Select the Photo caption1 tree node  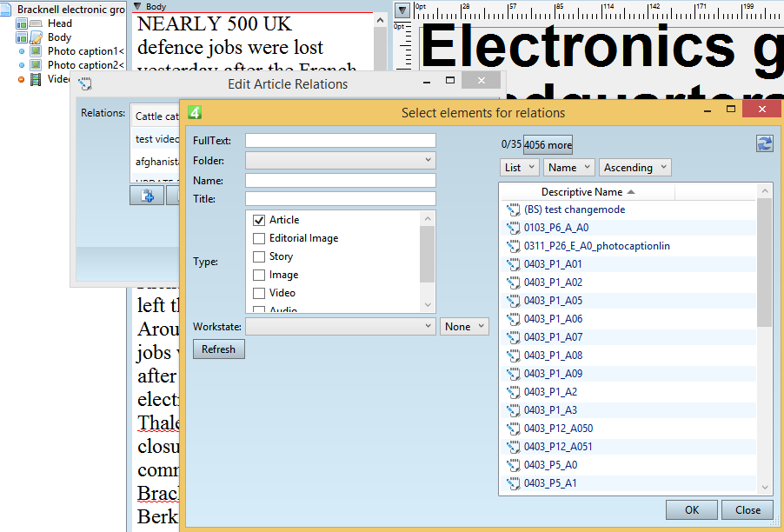(85, 51)
